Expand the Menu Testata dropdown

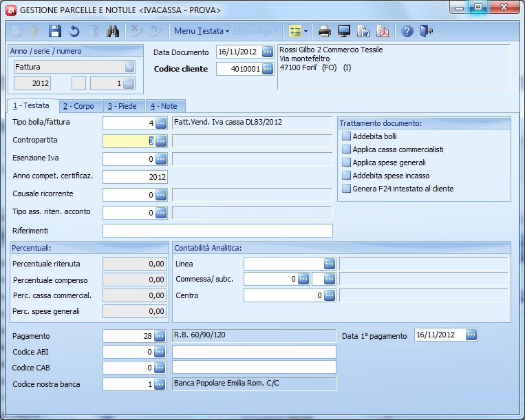[x=202, y=31]
